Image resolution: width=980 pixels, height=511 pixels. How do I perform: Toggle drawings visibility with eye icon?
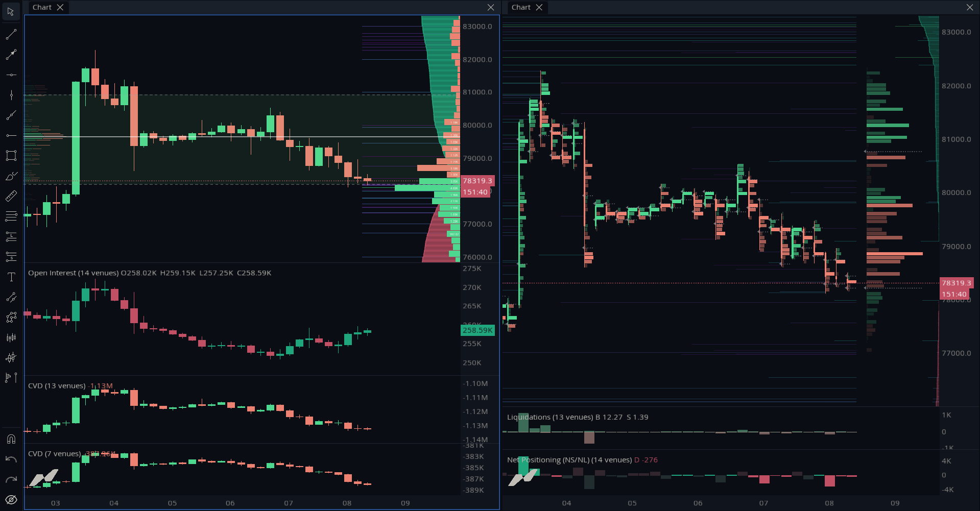click(11, 500)
